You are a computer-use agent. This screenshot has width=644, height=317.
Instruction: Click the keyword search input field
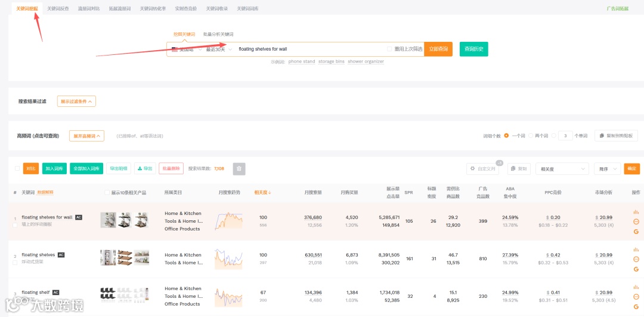310,49
